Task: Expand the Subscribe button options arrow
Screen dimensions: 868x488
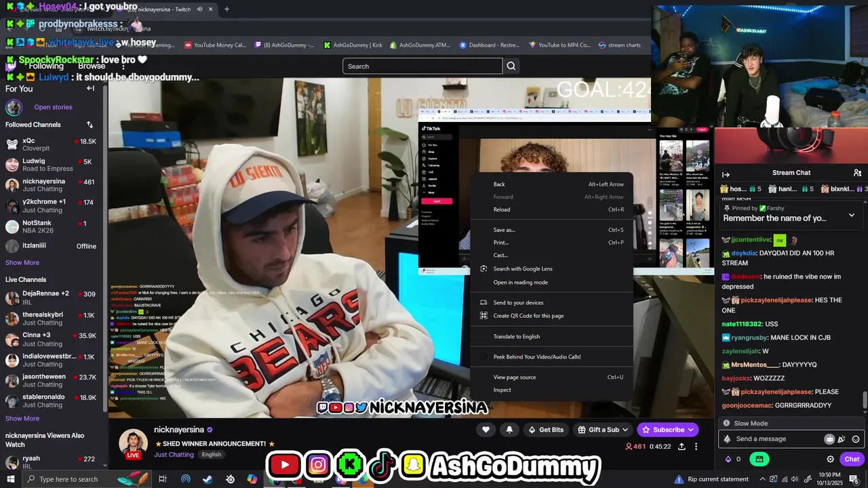Action: point(690,430)
